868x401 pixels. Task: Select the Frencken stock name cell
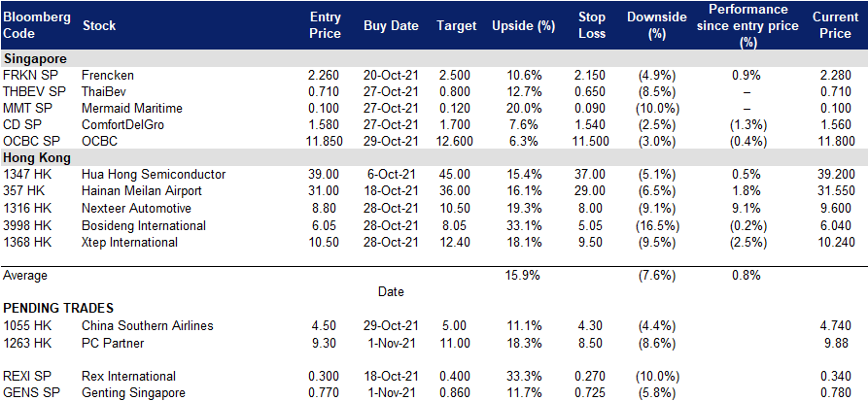[107, 75]
